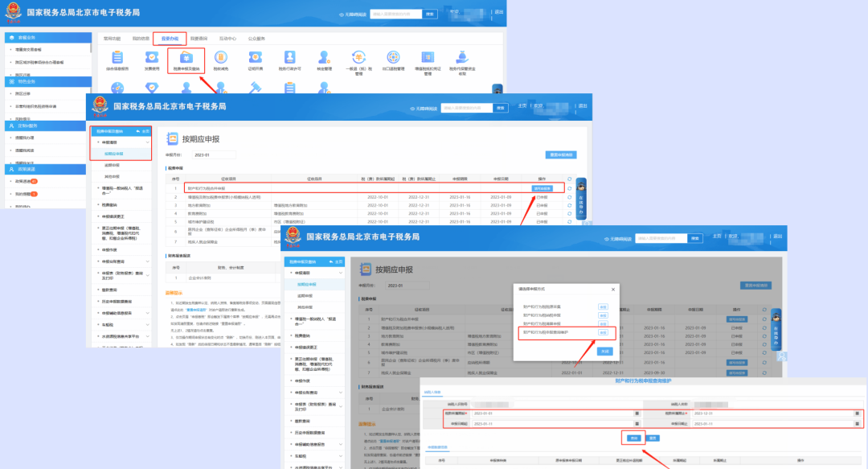This screenshot has width=868, height=469.
Task: Collapse 申报清册 chevron in front window sidebar
Action: [341, 273]
